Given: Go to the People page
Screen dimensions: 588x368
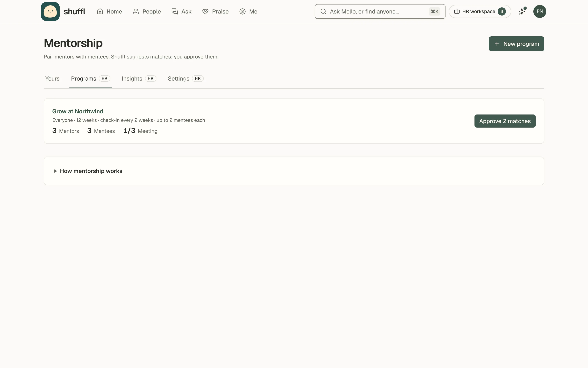Looking at the screenshot, I should coord(147,11).
